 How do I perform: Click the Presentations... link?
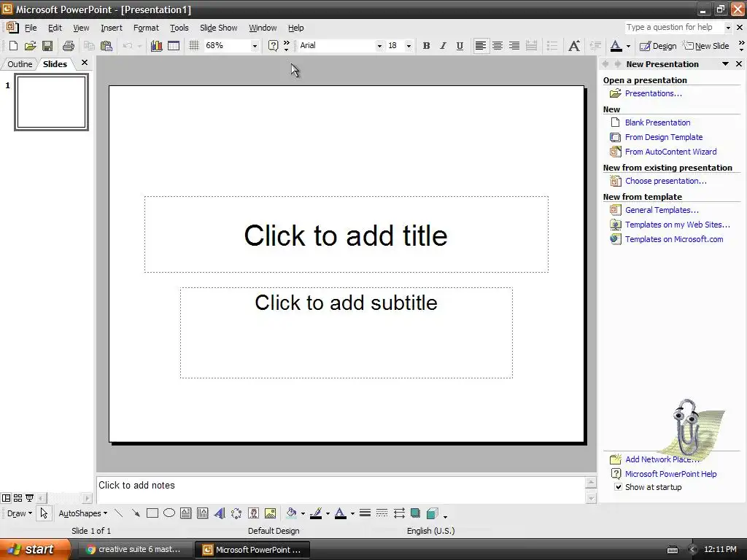[653, 93]
